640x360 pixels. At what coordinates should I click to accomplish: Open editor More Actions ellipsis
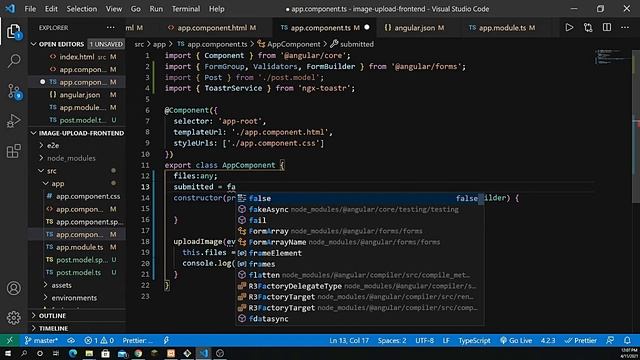click(x=625, y=27)
